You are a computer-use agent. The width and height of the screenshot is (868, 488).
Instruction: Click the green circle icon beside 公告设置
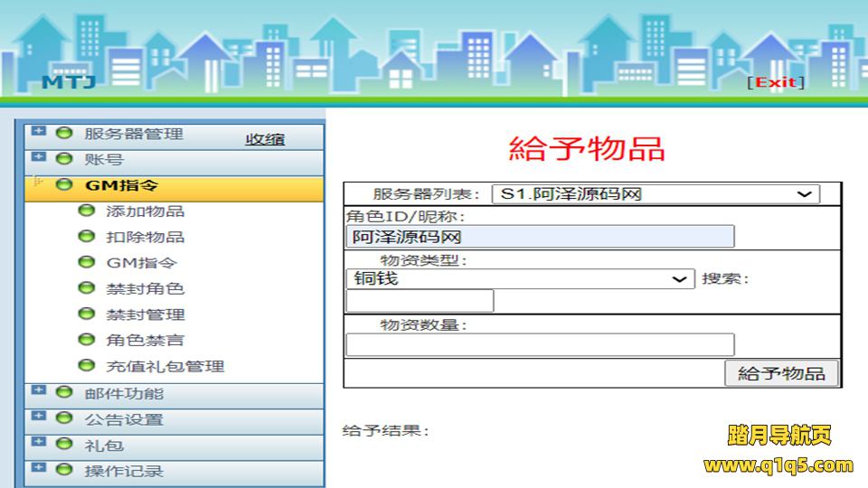coord(64,419)
